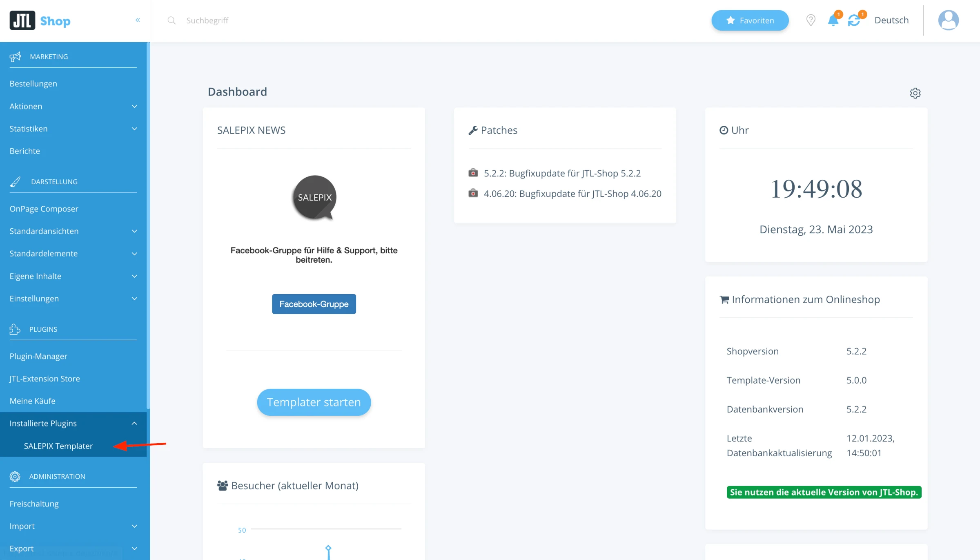The height and width of the screenshot is (560, 980).
Task: Click the update sync arrows icon
Action: 854,20
